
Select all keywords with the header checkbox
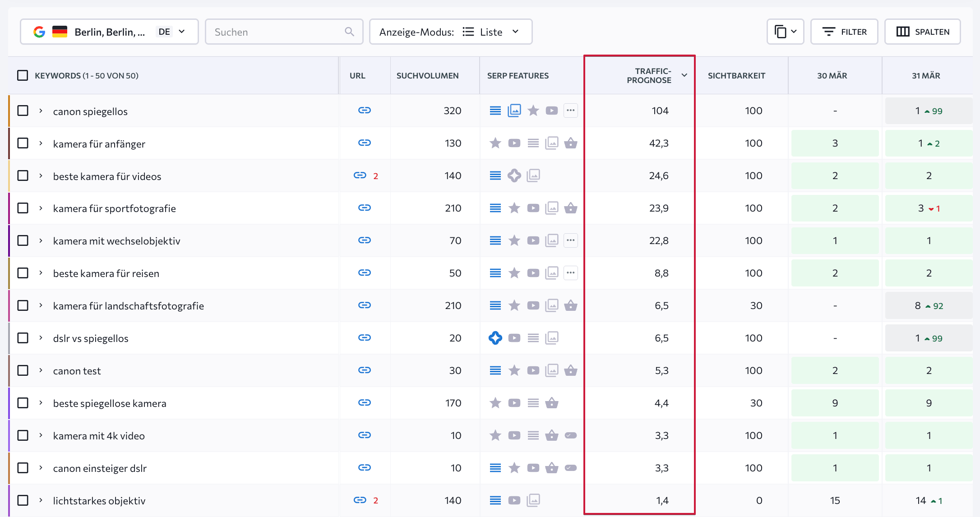[x=23, y=75]
